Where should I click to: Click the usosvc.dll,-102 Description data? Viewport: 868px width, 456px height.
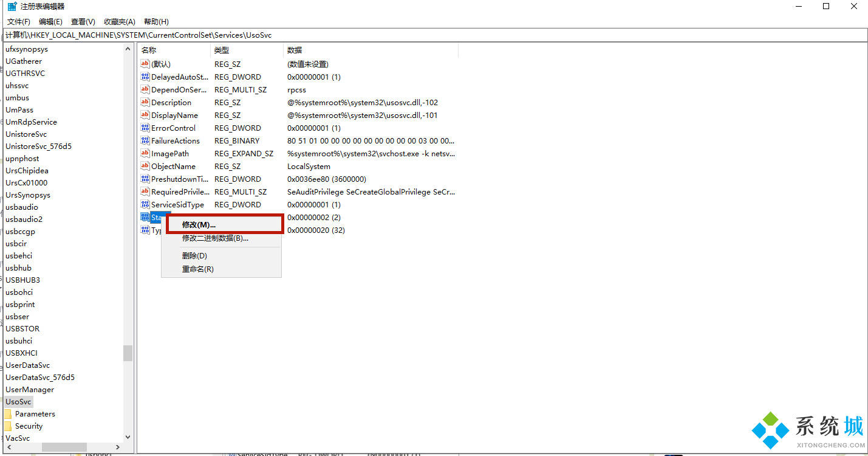pos(363,103)
